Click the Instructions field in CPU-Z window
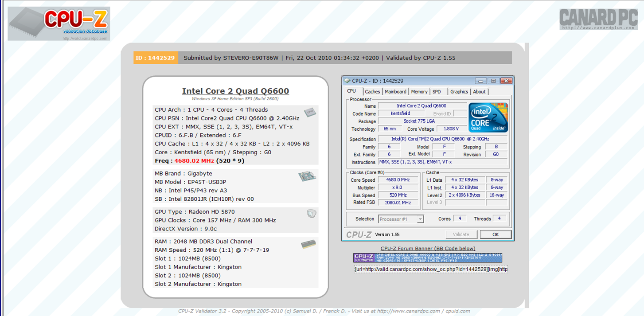 pos(443,162)
